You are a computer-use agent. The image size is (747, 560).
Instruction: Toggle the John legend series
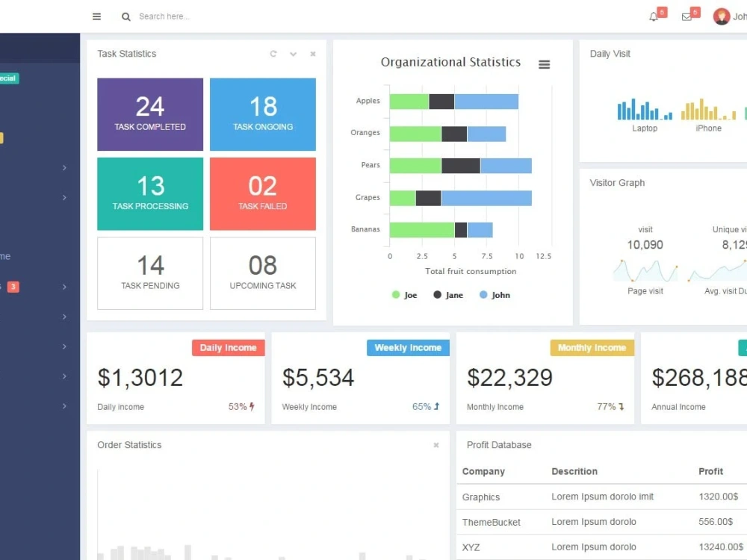pyautogui.click(x=495, y=295)
